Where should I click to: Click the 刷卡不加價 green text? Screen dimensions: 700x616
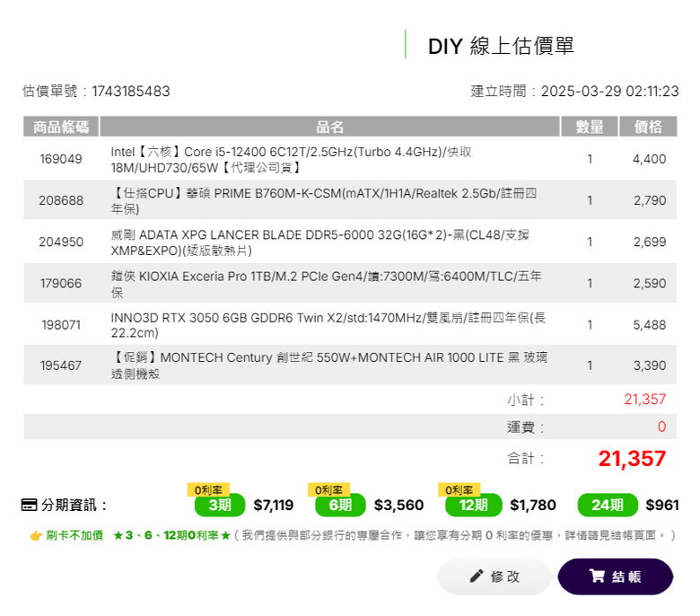74,535
